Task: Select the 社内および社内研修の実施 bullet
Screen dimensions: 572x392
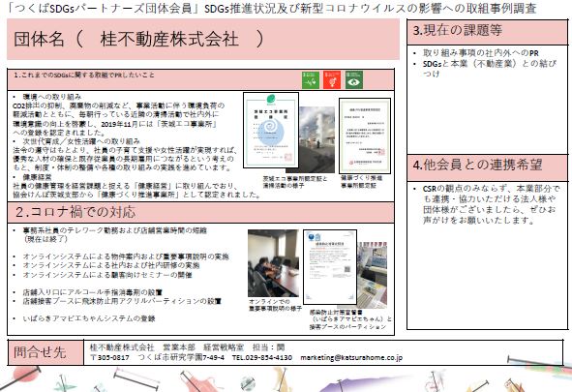Action: tap(111, 265)
